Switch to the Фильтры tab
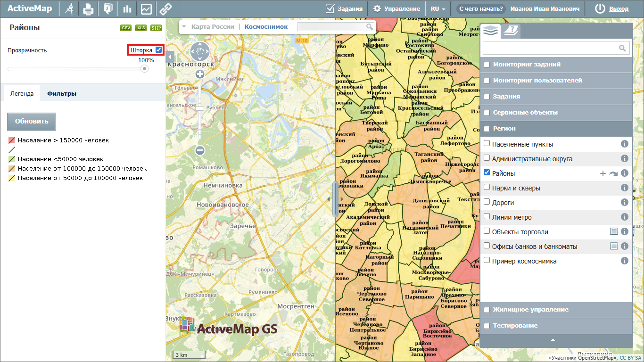644x362 pixels. (62, 93)
